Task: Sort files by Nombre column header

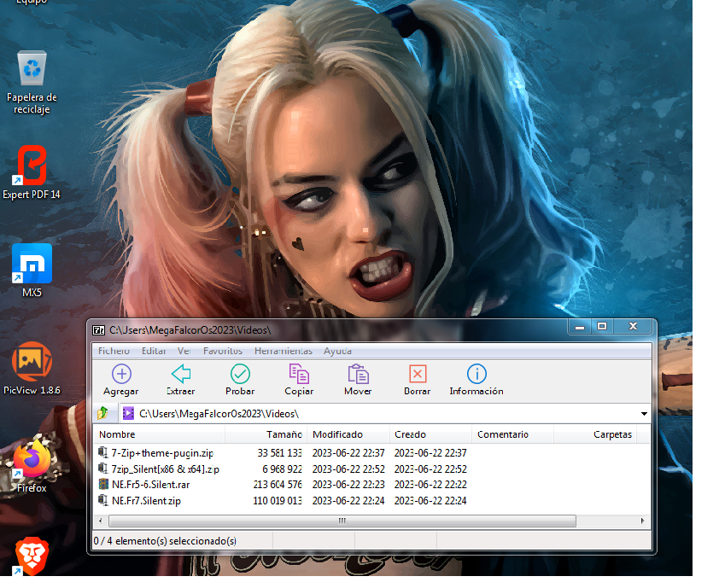Action: point(159,434)
